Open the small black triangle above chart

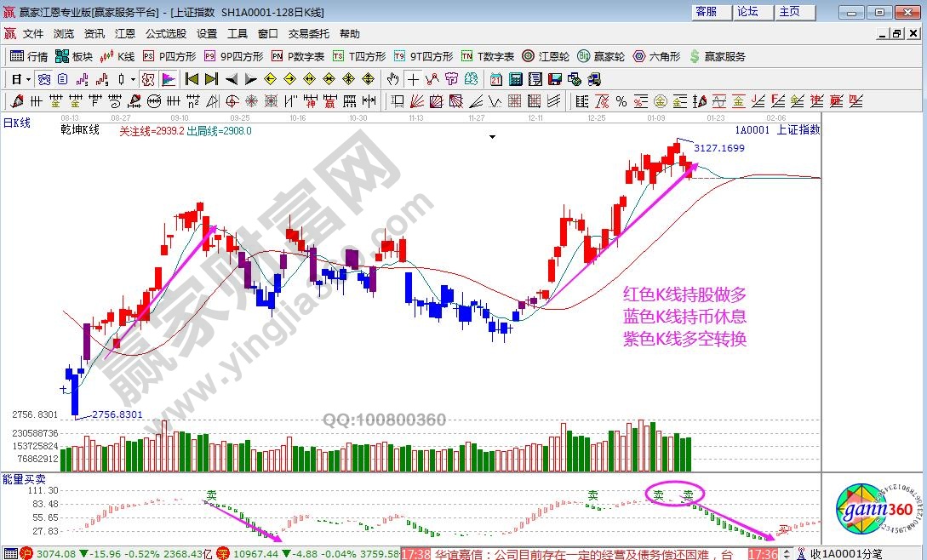click(491, 136)
